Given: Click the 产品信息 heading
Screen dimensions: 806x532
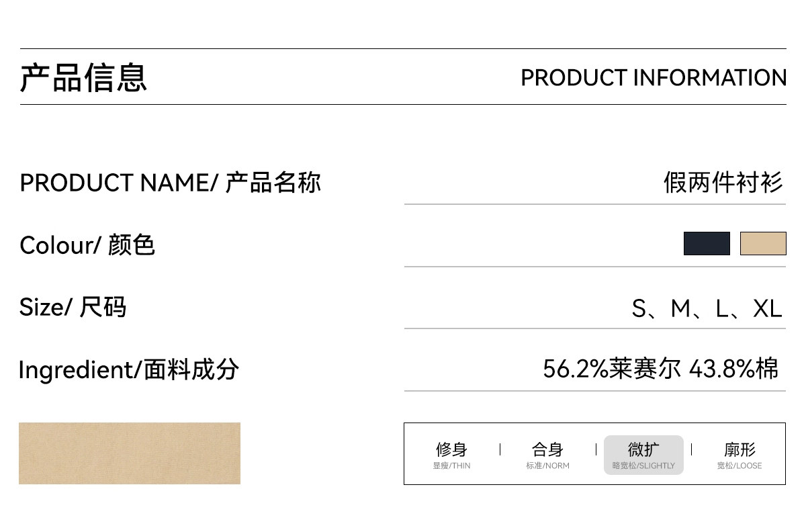Looking at the screenshot, I should coord(83,77).
